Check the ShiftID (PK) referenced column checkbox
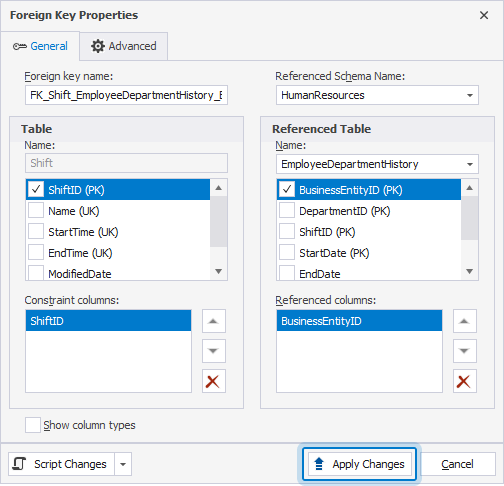This screenshot has width=504, height=486. click(x=287, y=232)
